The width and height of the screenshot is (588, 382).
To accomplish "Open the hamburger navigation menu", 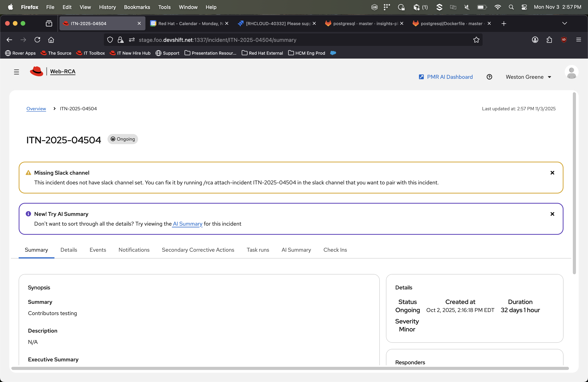I will pyautogui.click(x=16, y=72).
